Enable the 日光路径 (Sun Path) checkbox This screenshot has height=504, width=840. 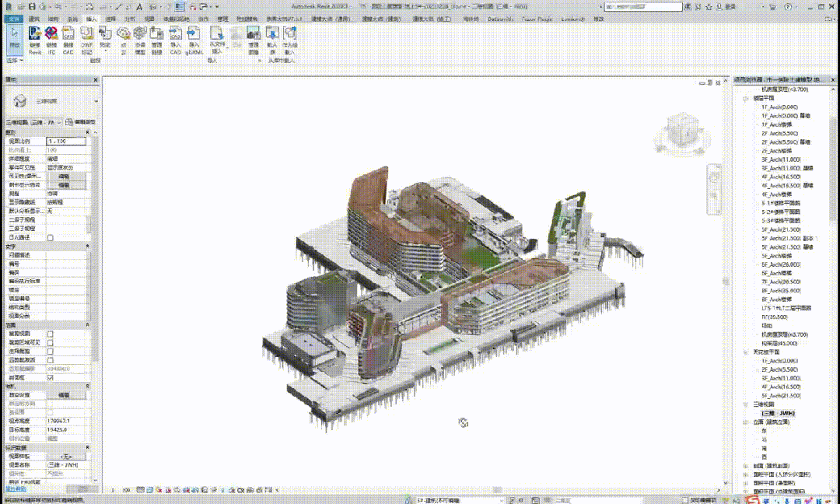[51, 237]
